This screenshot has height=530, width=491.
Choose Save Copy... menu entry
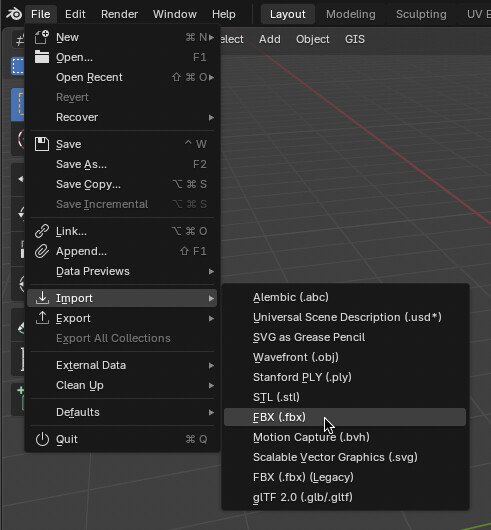(122, 184)
